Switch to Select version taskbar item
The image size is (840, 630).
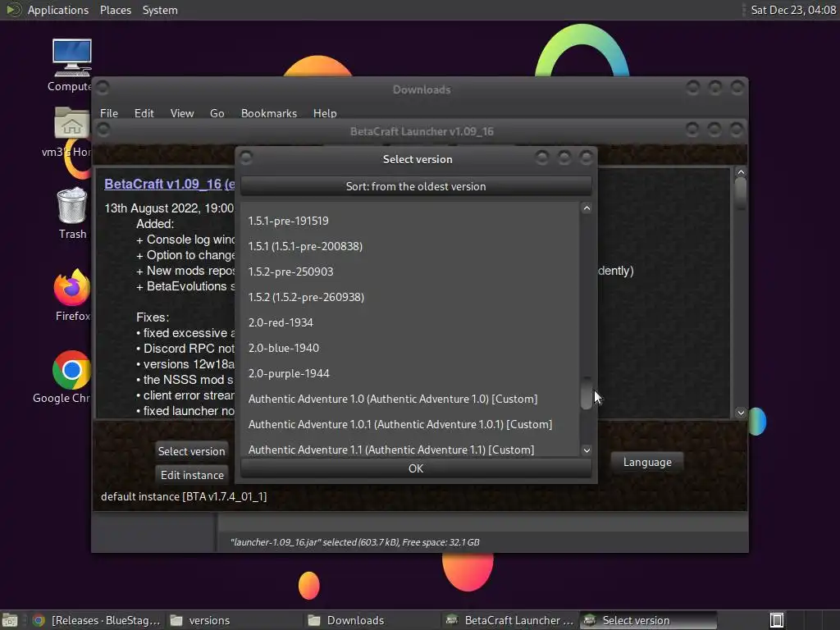coord(648,620)
